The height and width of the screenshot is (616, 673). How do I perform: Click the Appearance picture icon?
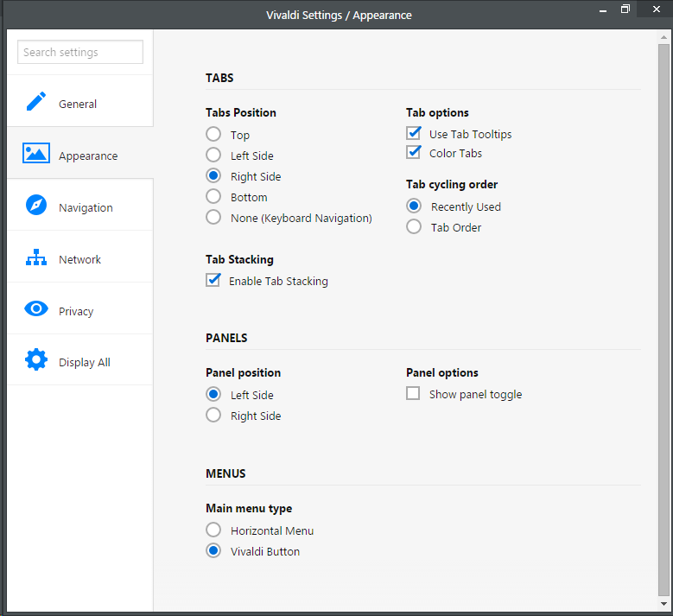[x=36, y=153]
